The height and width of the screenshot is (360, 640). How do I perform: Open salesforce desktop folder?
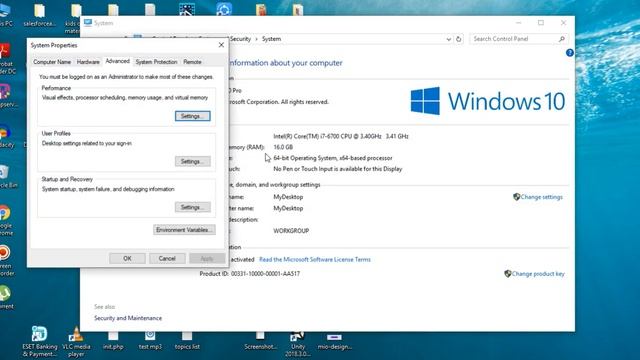tap(40, 15)
